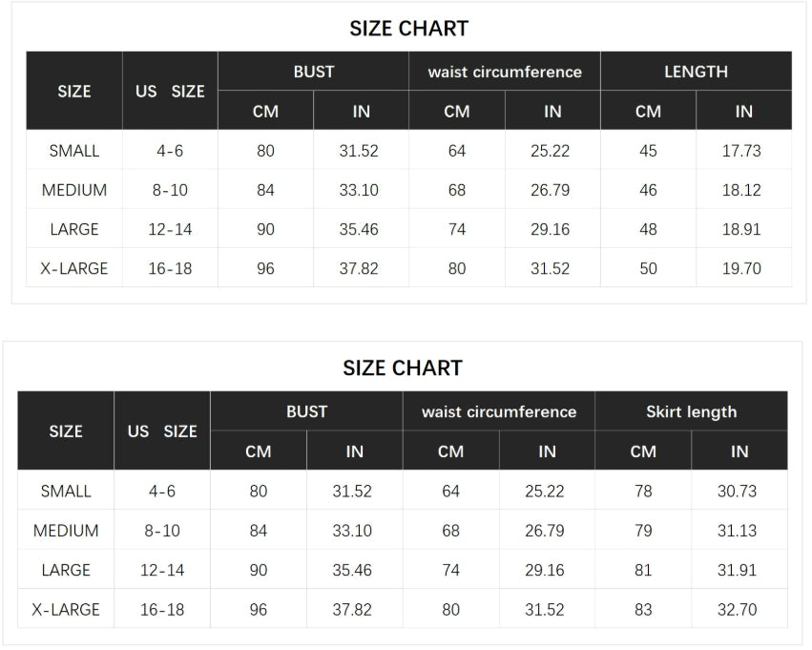Select the Skirt length header
Image resolution: width=812 pixels, height=650 pixels.
[x=691, y=411]
